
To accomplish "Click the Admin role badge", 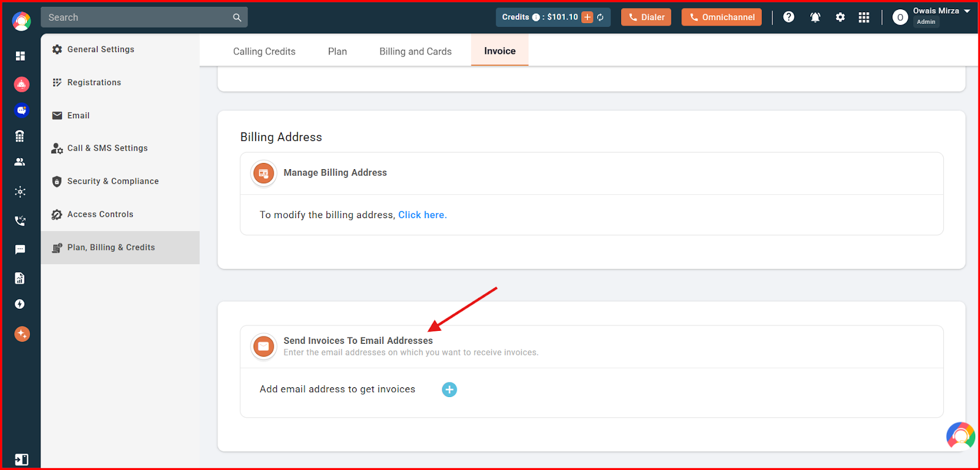I will click(x=926, y=22).
